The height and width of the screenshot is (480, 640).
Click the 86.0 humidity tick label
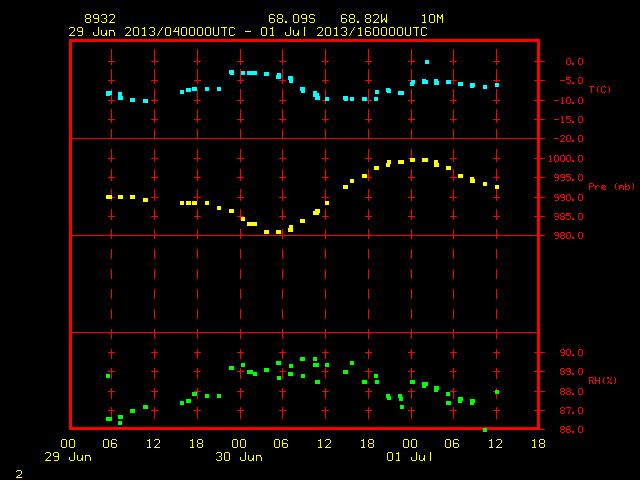[571, 430]
